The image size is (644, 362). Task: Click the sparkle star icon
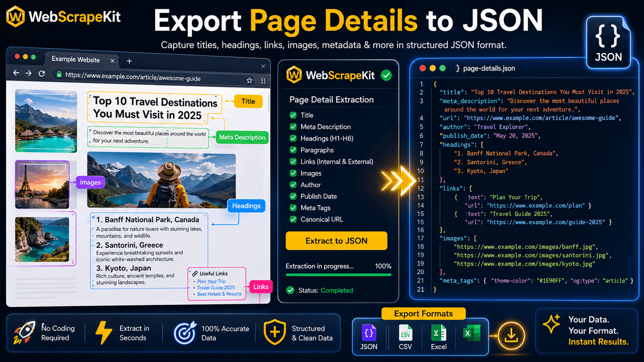coord(552,324)
